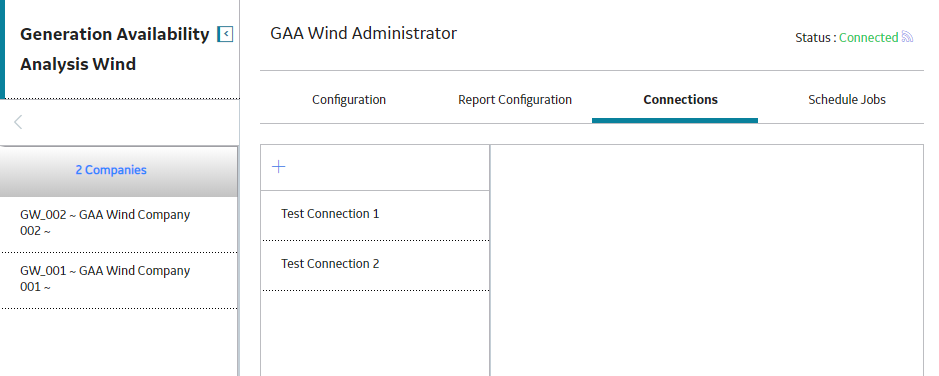939x376 pixels.
Task: Add a new connection with plus icon
Action: tap(278, 167)
